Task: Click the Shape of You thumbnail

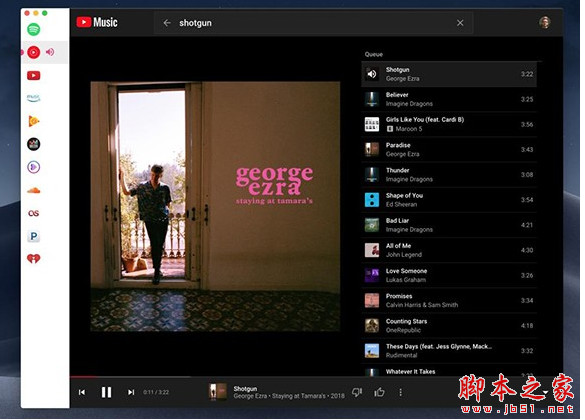Action: point(372,200)
